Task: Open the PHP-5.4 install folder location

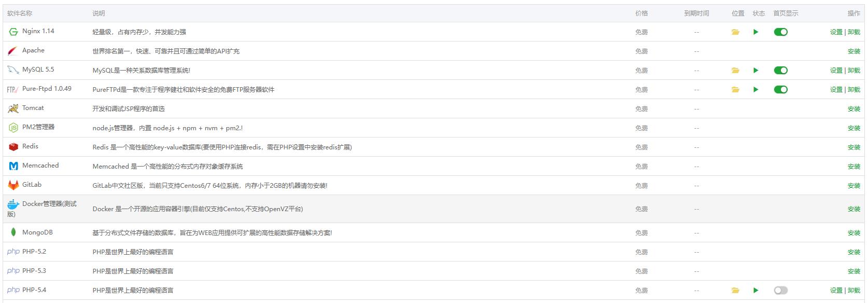Action: click(x=735, y=291)
